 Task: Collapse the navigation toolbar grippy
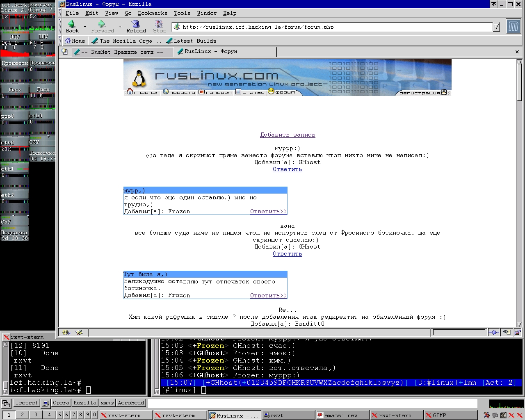(60, 27)
